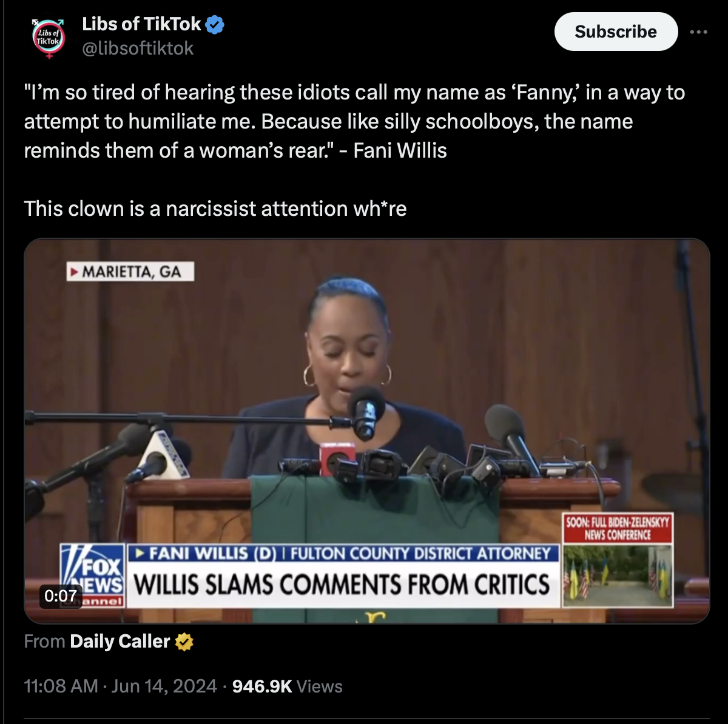Open the 11:08 AM Jun 14, 2024 timestamp

click(x=120, y=686)
